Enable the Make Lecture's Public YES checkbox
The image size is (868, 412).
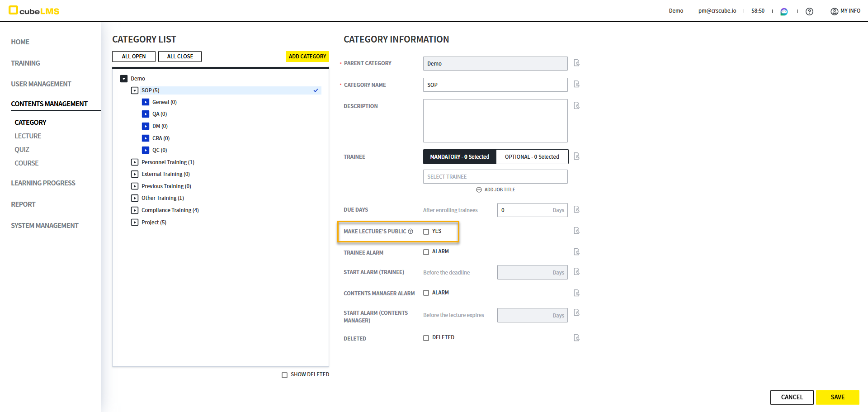coord(426,232)
